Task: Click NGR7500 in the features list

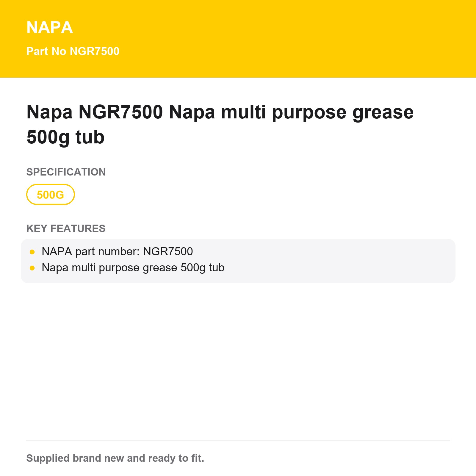Action: 168,252
